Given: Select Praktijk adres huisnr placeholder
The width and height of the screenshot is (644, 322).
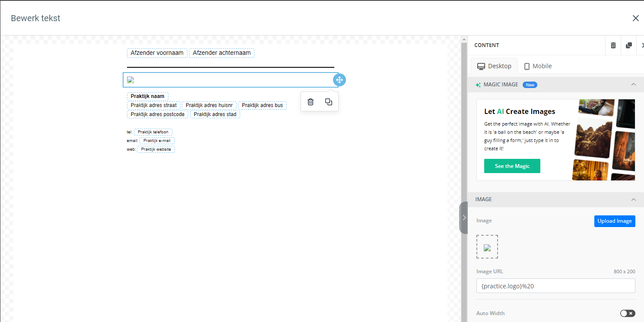Looking at the screenshot, I should point(209,105).
